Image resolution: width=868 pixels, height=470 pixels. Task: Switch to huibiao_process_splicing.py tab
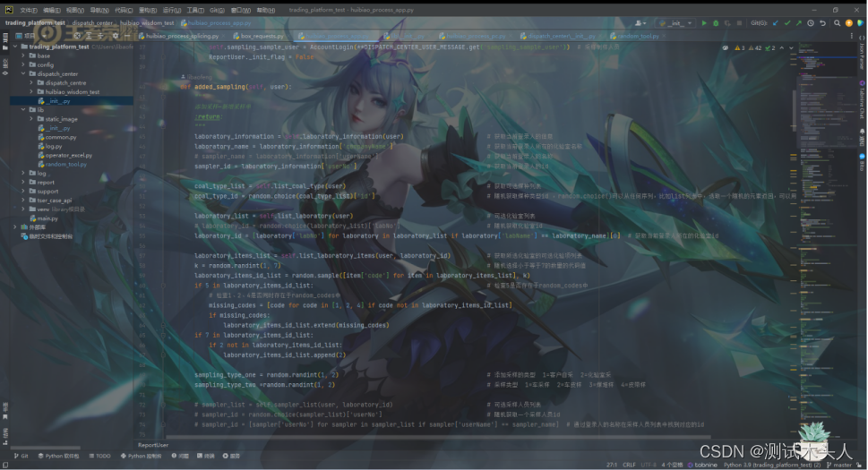tap(182, 36)
